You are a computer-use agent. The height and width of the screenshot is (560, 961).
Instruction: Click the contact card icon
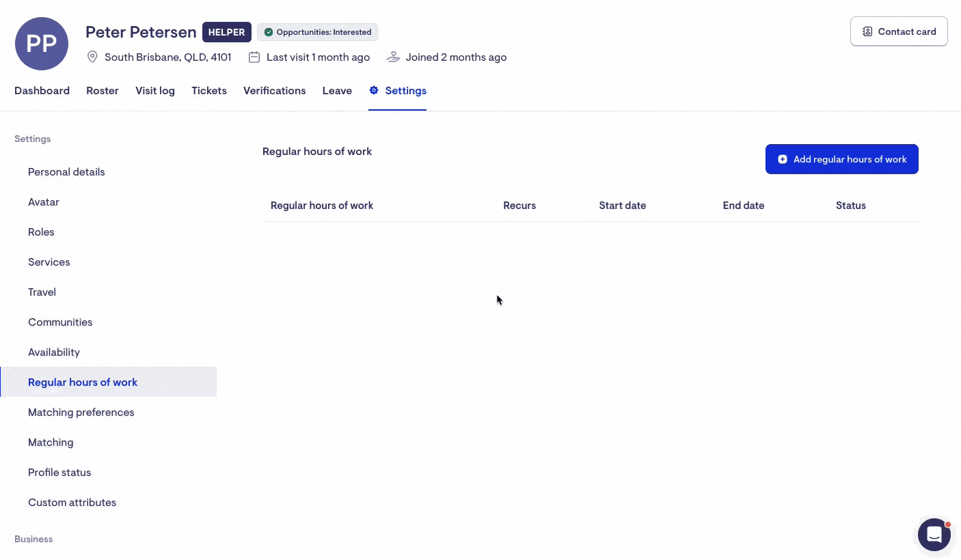(867, 31)
